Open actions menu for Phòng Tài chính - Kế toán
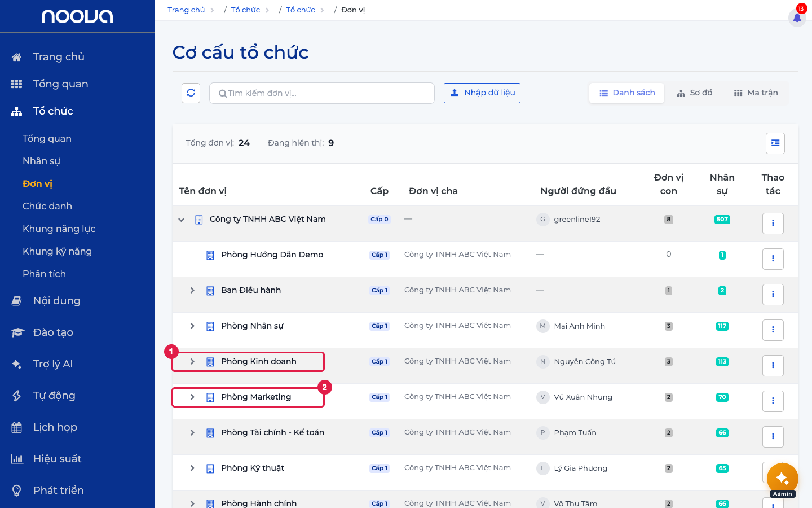This screenshot has width=812, height=508. click(773, 437)
